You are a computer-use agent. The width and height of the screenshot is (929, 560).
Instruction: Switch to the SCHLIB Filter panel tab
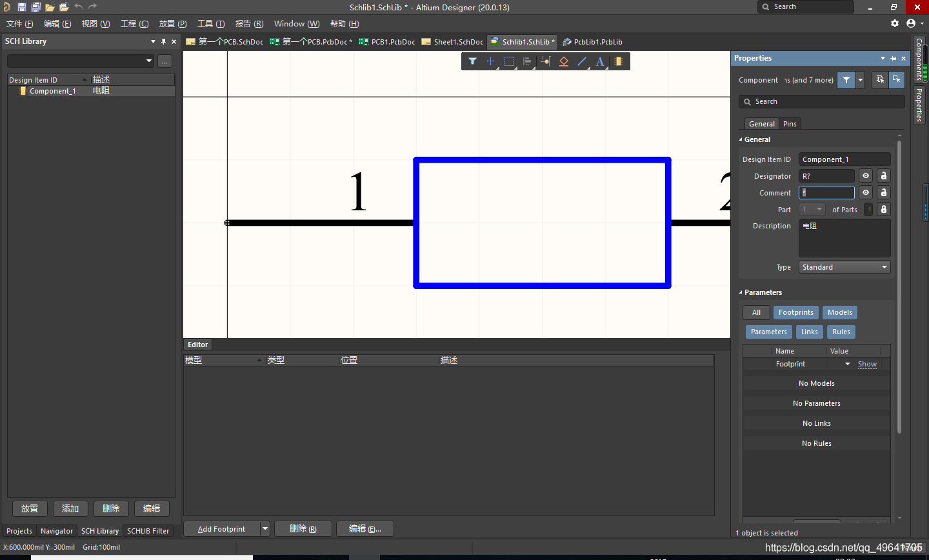tap(148, 531)
